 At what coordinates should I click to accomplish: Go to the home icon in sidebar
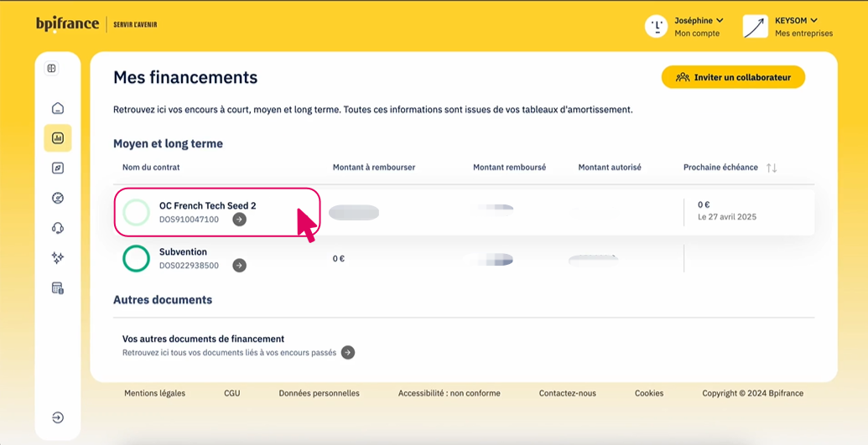[58, 108]
